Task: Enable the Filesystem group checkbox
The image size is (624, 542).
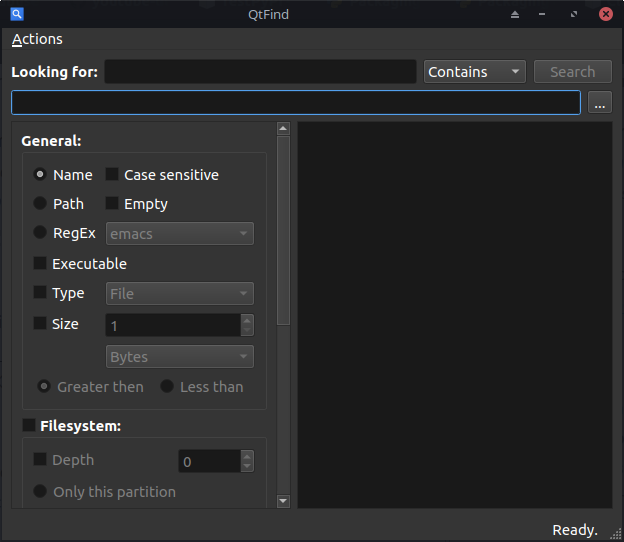Action: (x=29, y=425)
